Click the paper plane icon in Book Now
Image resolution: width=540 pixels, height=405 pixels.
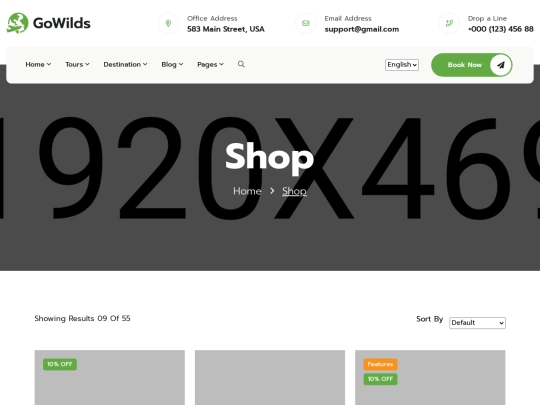pos(501,65)
